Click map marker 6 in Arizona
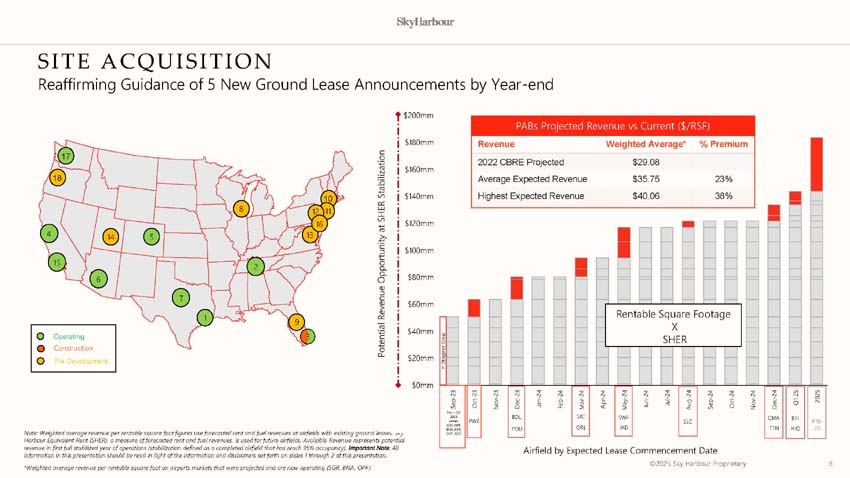 click(x=98, y=280)
